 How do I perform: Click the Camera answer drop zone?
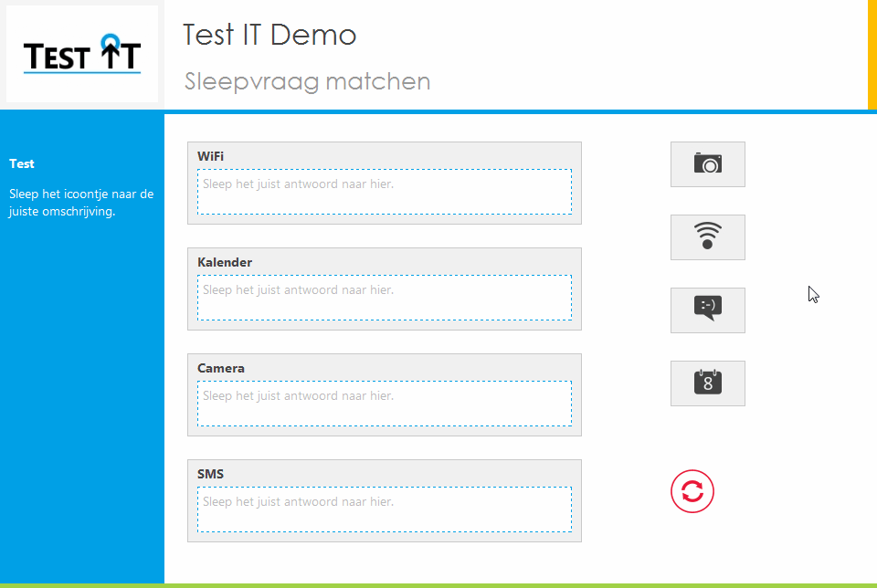tap(384, 404)
